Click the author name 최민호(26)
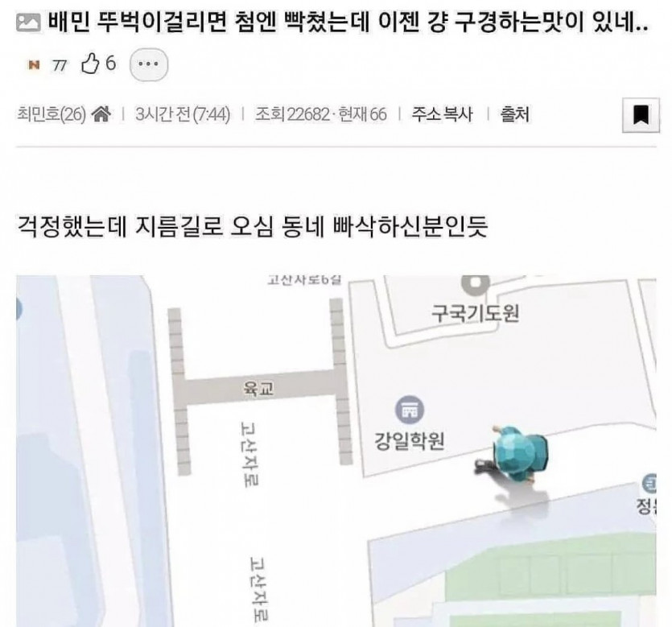The width and height of the screenshot is (672, 627). 52,114
